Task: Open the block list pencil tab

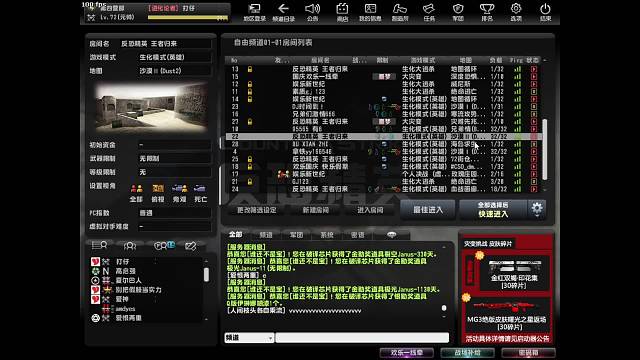Action: click(x=191, y=245)
